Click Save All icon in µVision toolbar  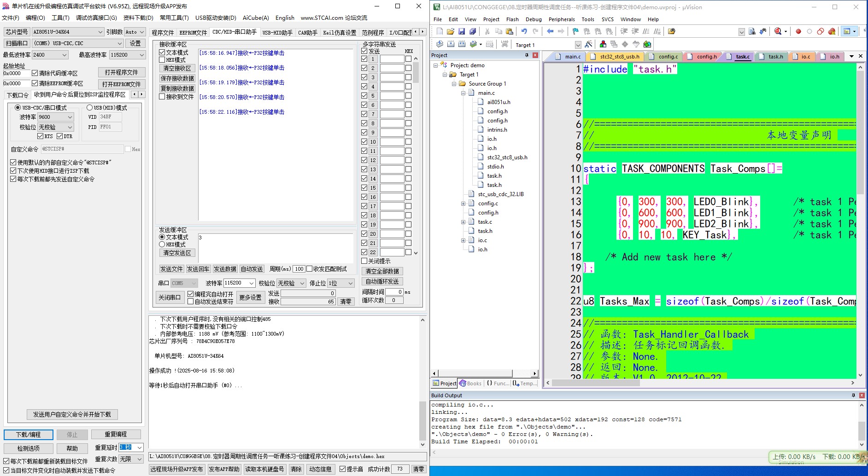tap(473, 31)
